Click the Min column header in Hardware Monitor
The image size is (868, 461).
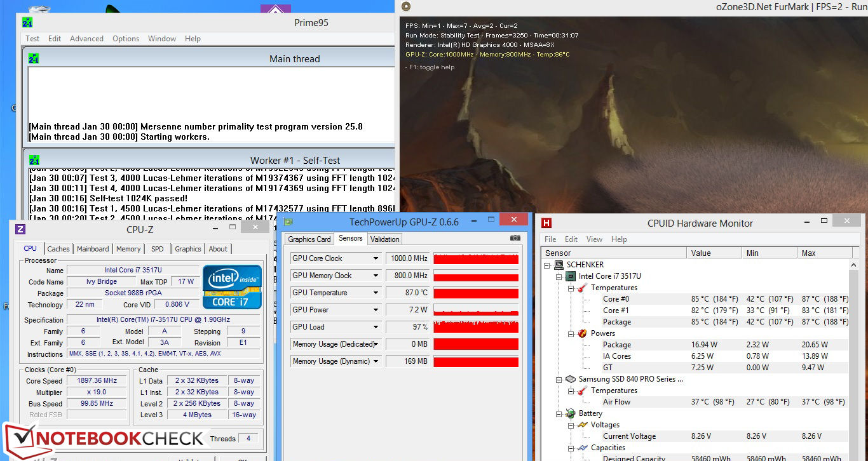[x=770, y=253]
